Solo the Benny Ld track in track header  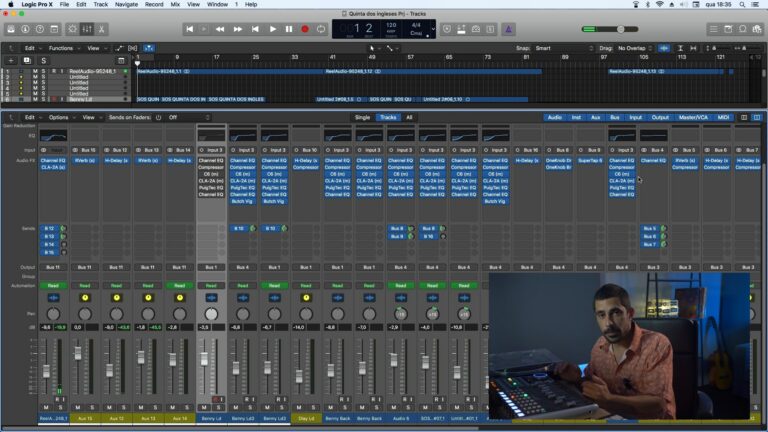point(43,99)
